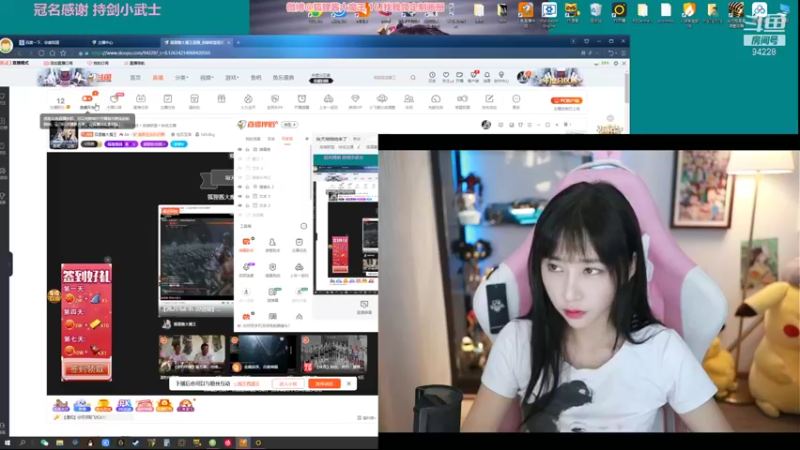Open the third recommended stream thumbnail
Viewport: 800px width, 450px height.
(x=333, y=354)
